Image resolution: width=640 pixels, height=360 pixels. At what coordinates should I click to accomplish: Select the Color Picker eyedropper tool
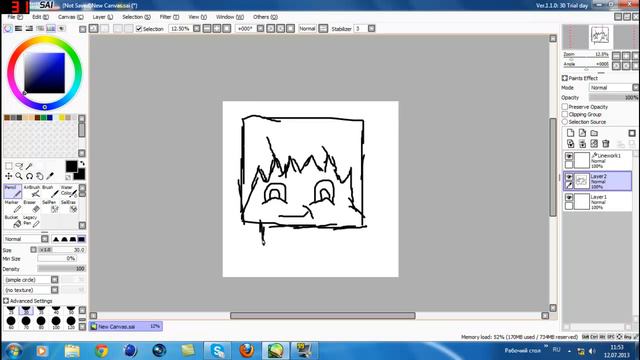pos(50,176)
